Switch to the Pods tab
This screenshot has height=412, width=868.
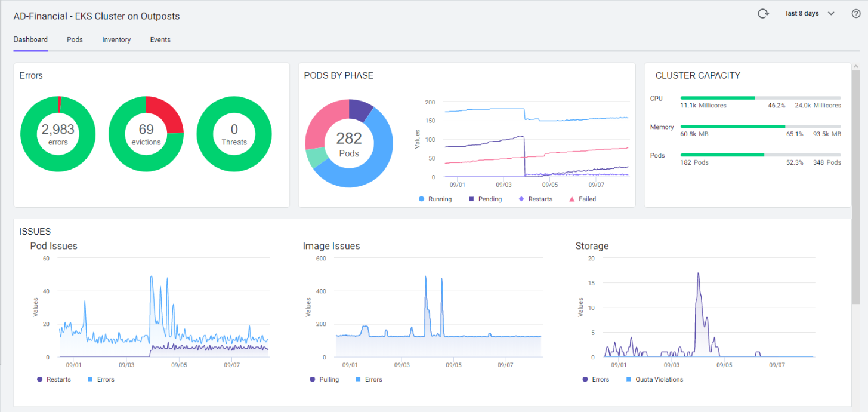tap(75, 40)
